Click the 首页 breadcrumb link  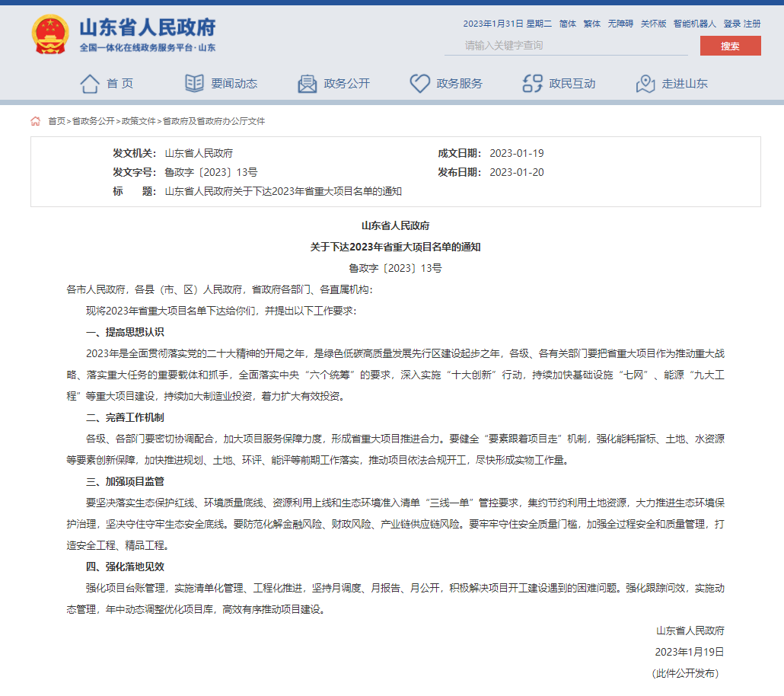click(56, 121)
